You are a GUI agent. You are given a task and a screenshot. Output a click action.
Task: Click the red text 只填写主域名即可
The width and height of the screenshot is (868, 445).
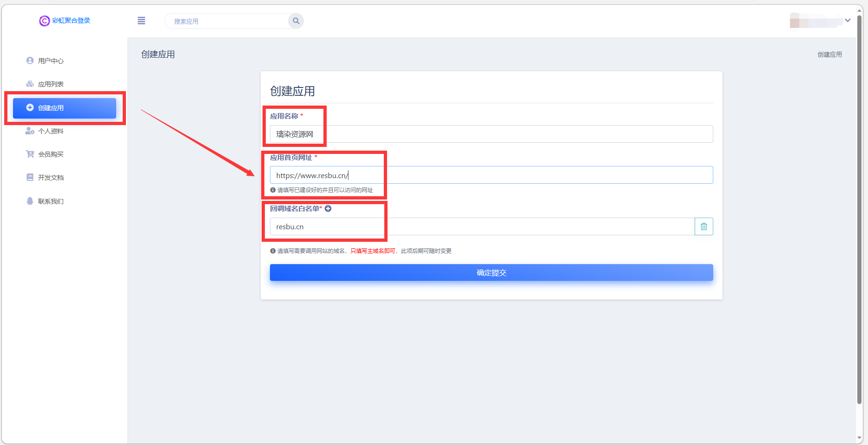[373, 251]
